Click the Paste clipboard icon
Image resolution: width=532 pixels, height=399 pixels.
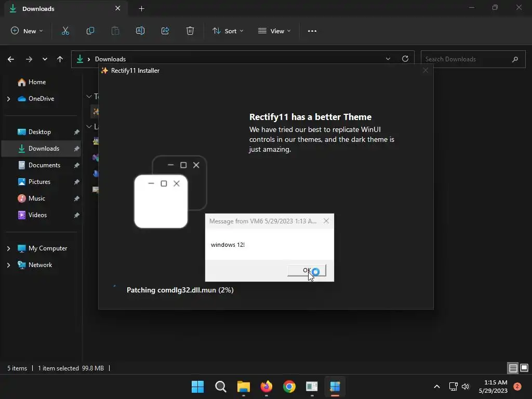click(x=115, y=31)
